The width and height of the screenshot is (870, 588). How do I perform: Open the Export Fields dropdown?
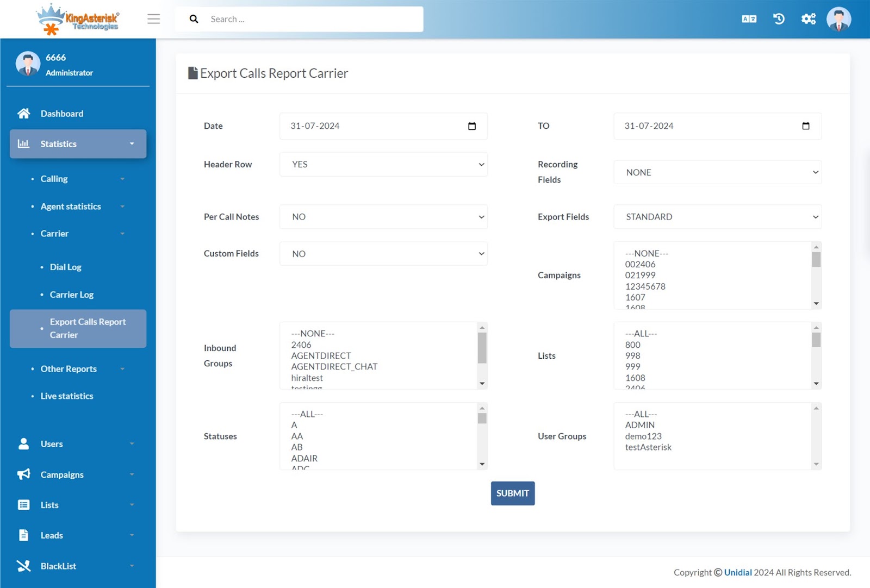[x=717, y=217]
